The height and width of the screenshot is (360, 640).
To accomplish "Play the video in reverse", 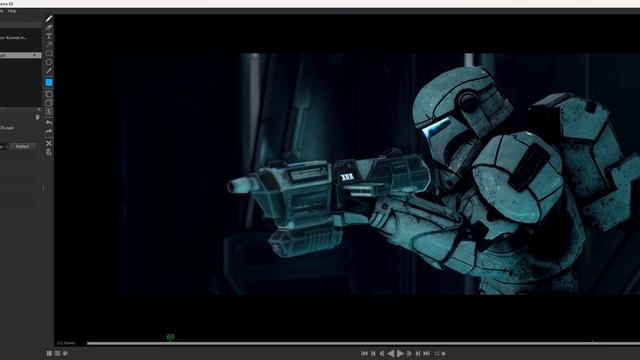I will click(391, 353).
